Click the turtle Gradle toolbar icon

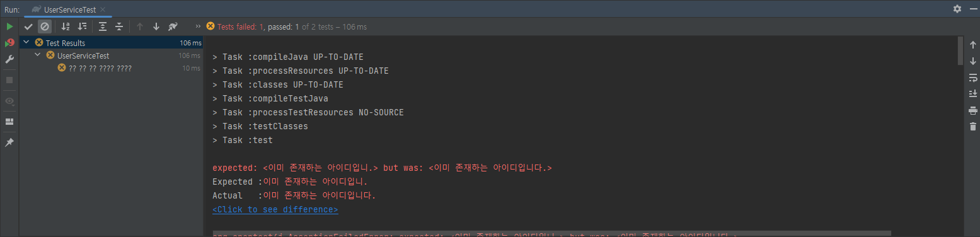point(173,26)
